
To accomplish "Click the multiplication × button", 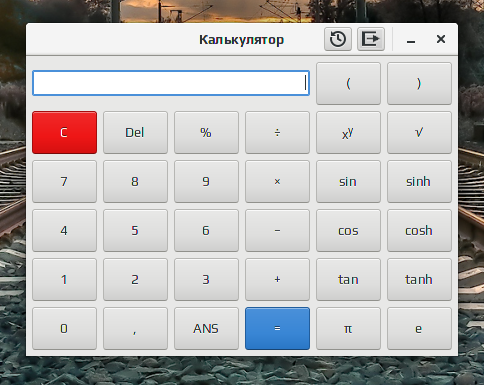I will click(277, 181).
